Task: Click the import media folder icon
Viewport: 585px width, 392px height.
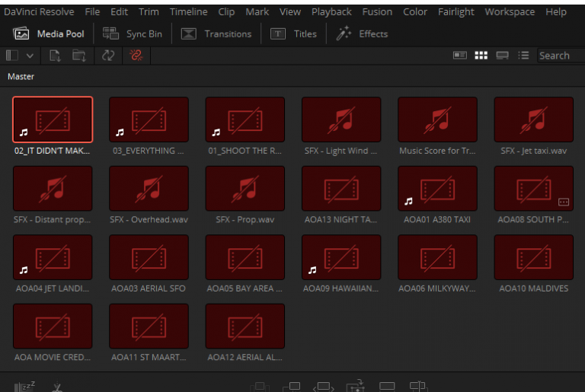Action: click(78, 56)
